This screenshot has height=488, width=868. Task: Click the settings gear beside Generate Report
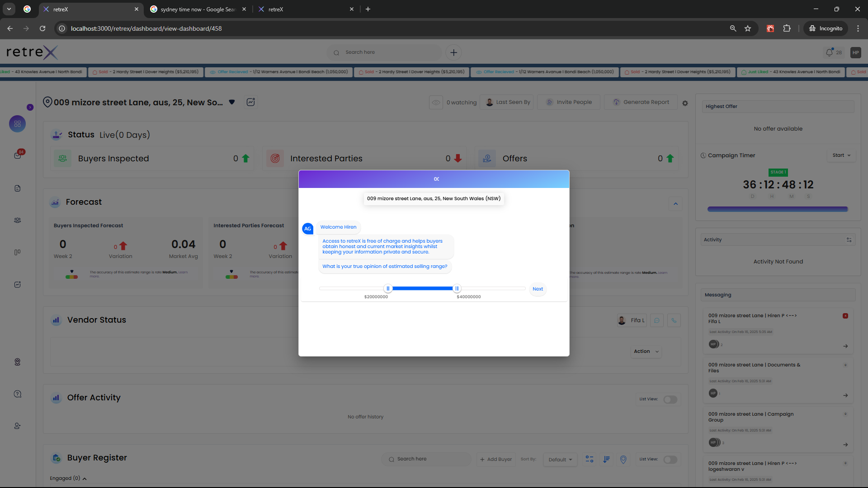pos(685,103)
